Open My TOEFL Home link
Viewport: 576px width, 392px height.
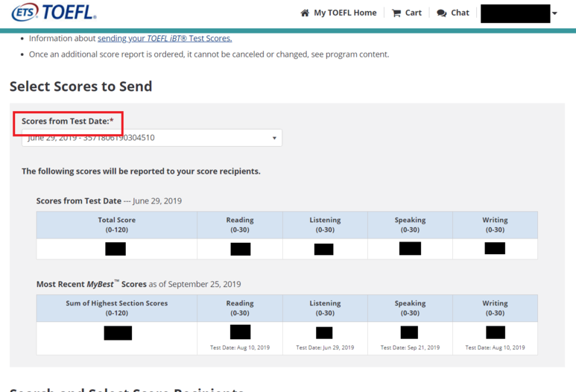[x=345, y=13]
